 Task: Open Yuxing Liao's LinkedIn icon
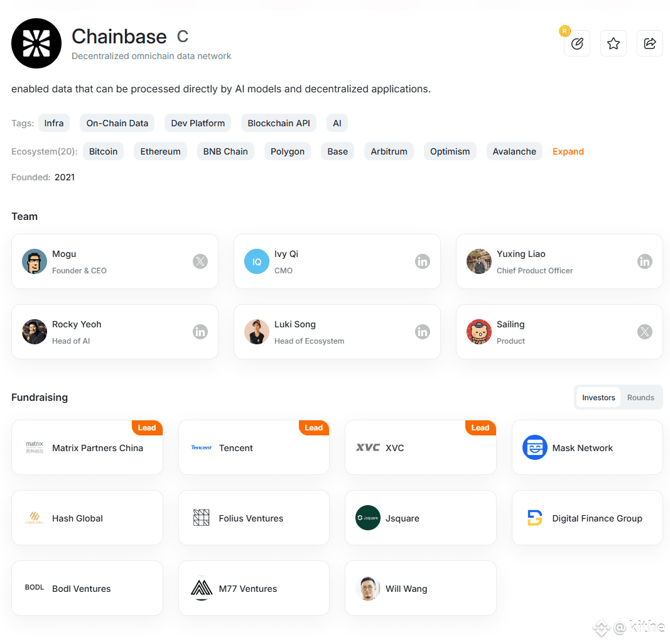click(644, 261)
